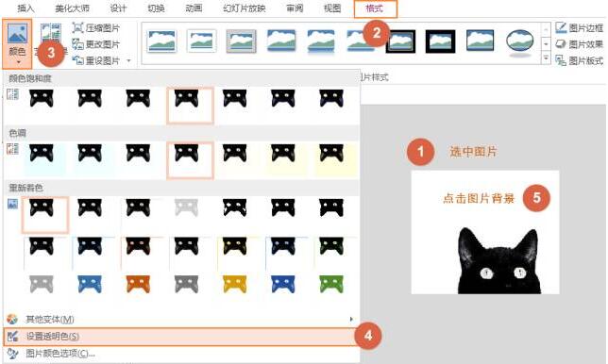This screenshot has width=608, height=364.
Task: Open 图片效果 picture effects options
Action: coord(579,44)
